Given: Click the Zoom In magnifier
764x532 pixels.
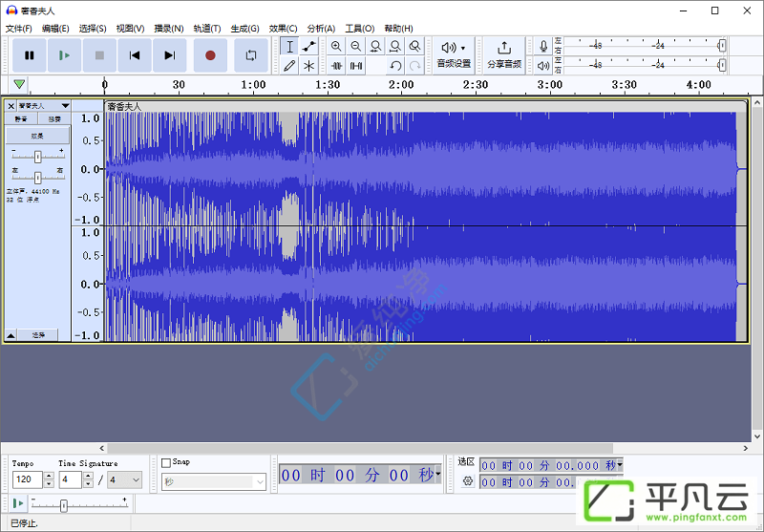Looking at the screenshot, I should 336,46.
